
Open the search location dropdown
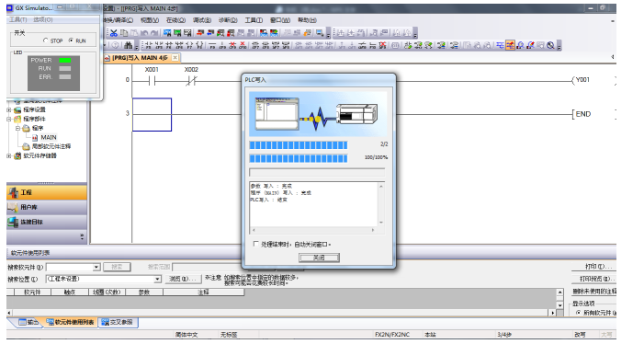coord(157,279)
